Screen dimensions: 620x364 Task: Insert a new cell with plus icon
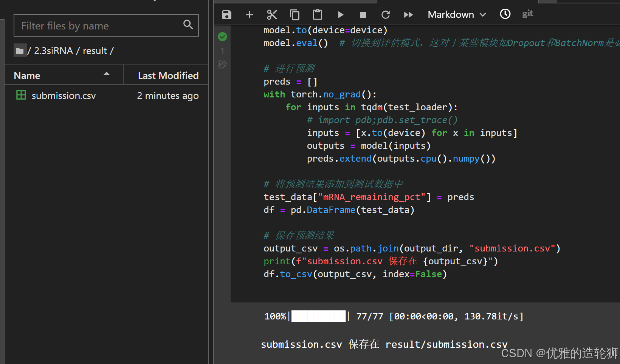point(249,15)
